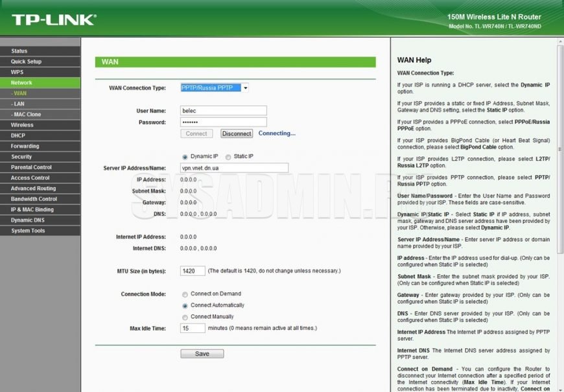The width and height of the screenshot is (564, 392).
Task: Click the TP-LINK logo
Action: [x=54, y=19]
